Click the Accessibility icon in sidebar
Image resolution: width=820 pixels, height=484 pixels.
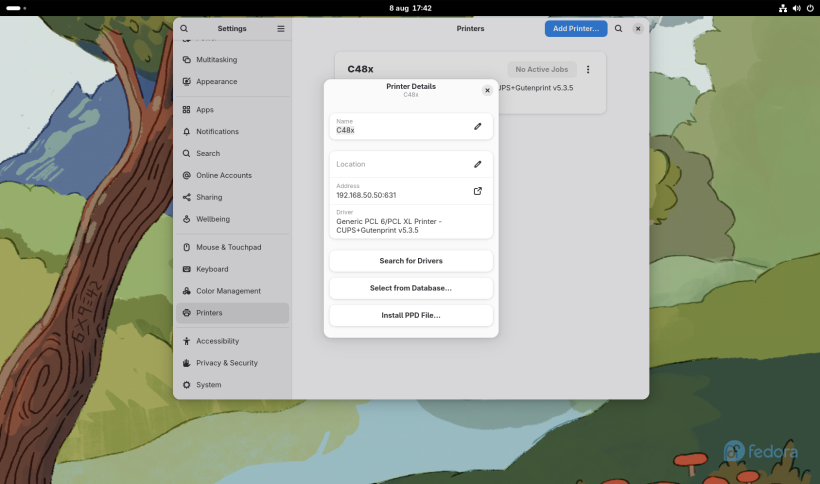coord(187,341)
